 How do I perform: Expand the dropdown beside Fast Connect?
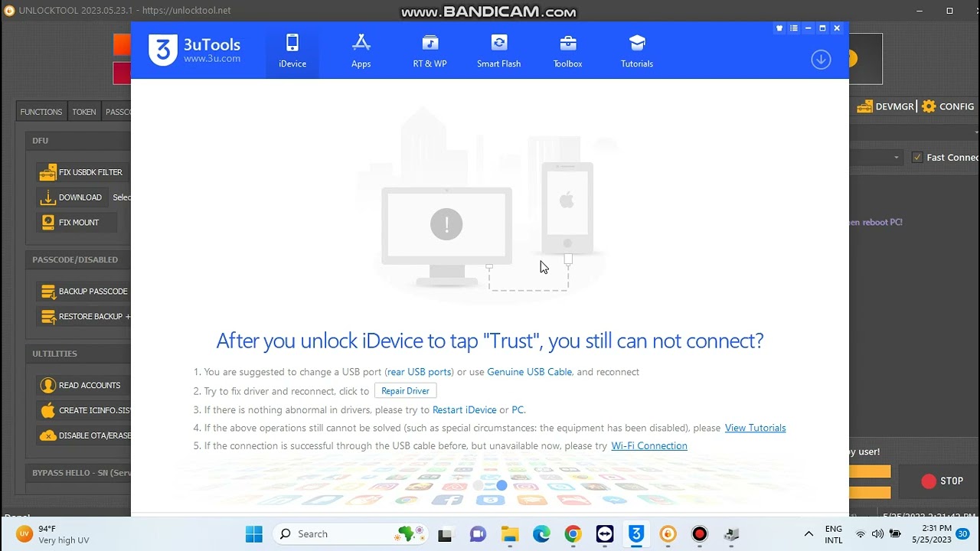point(896,158)
